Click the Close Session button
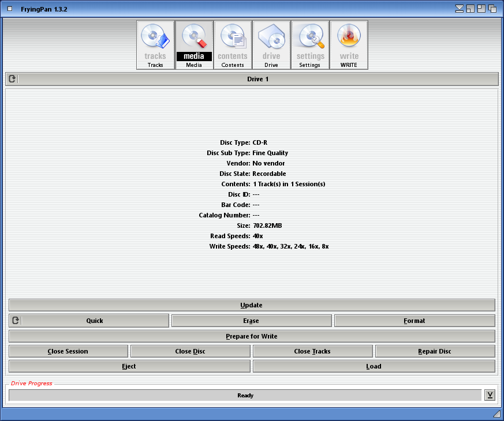 pyautogui.click(x=68, y=351)
